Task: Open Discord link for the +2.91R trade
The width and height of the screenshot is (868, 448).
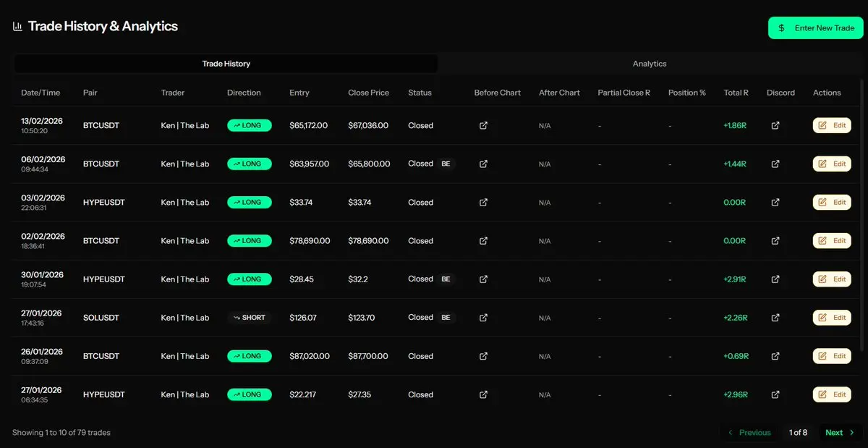Action: (775, 279)
